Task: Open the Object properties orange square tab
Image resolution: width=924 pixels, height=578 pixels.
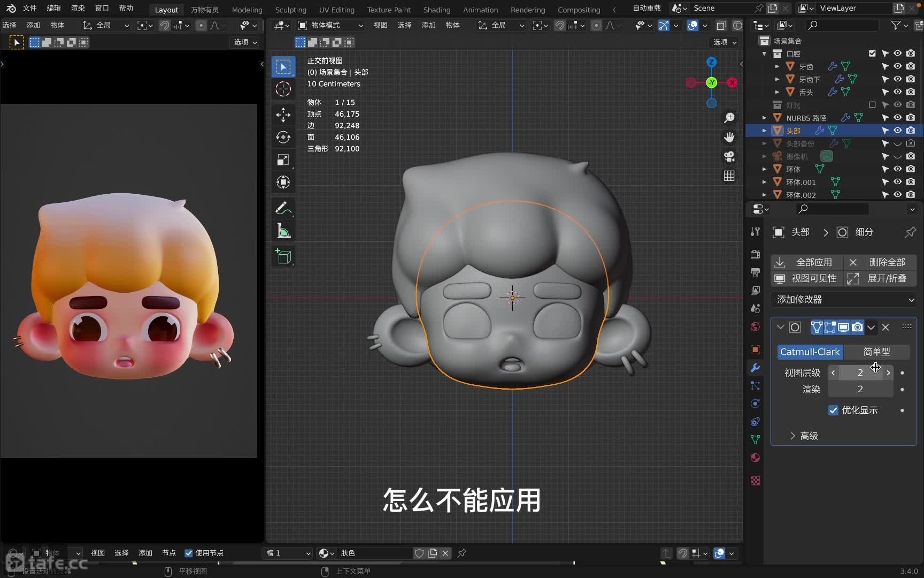Action: click(755, 349)
